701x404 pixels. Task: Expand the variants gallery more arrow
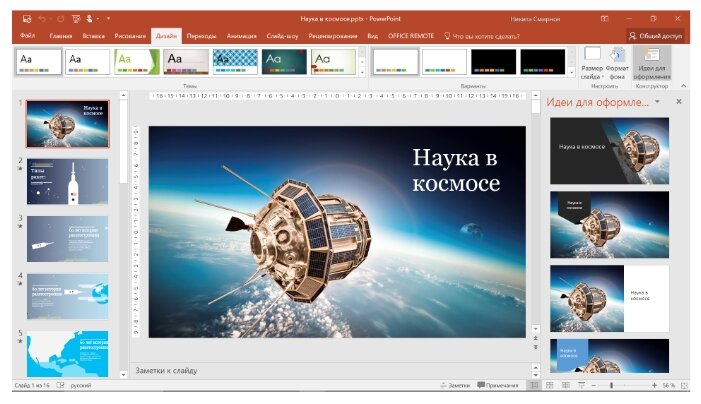pyautogui.click(x=572, y=72)
